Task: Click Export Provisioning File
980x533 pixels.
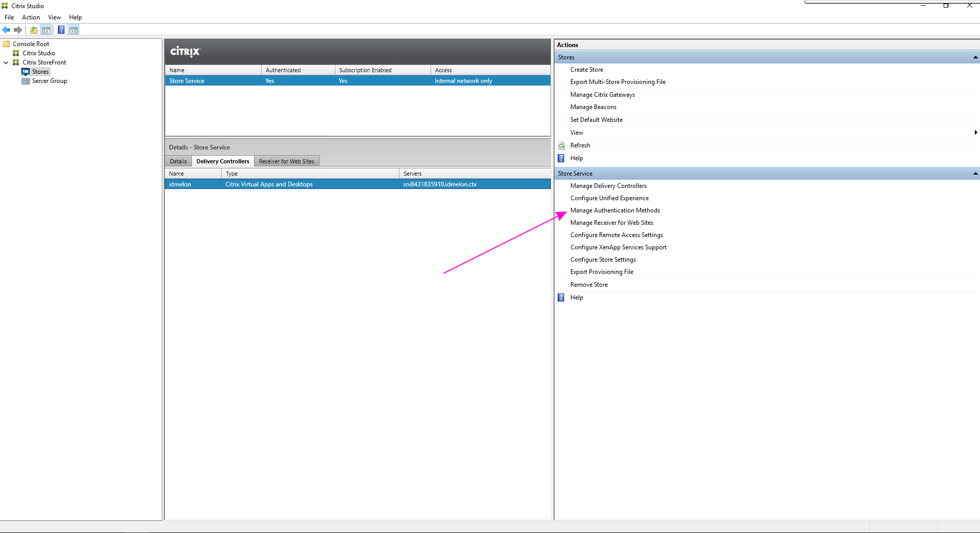Action: tap(602, 272)
